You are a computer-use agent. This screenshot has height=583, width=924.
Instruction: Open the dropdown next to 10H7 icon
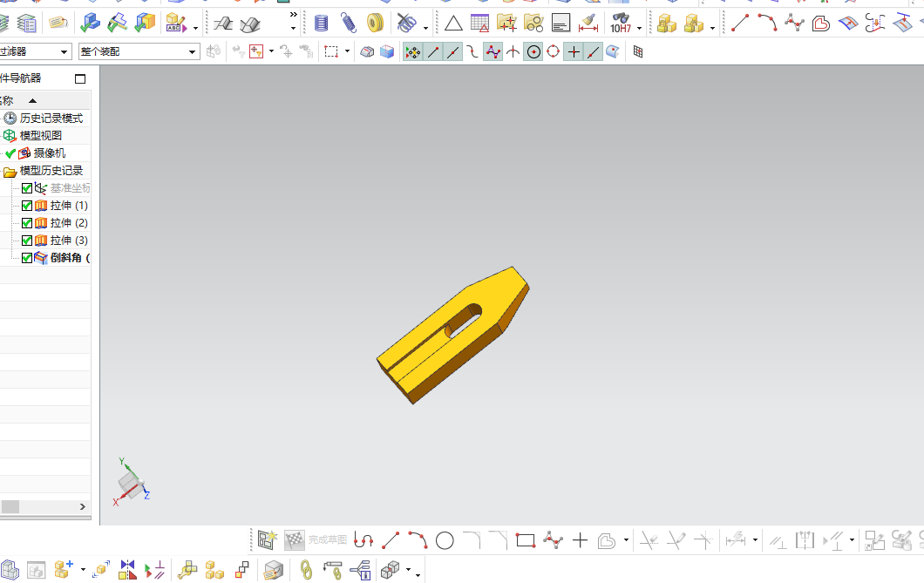(x=639, y=28)
